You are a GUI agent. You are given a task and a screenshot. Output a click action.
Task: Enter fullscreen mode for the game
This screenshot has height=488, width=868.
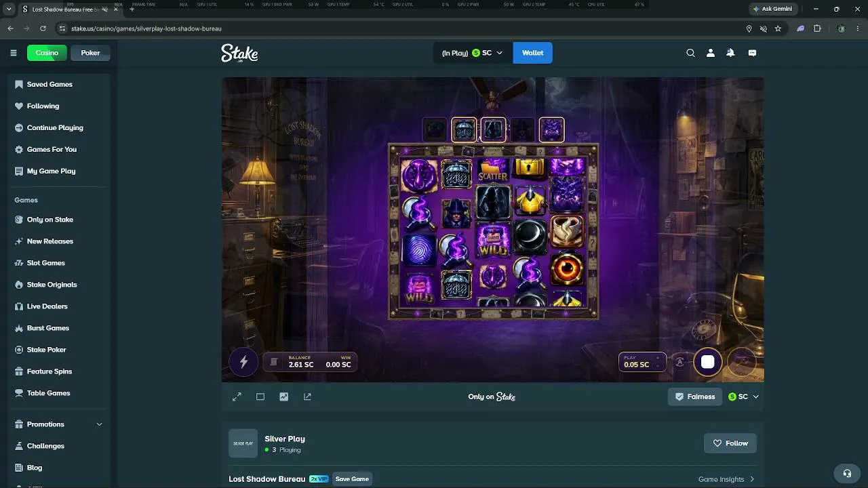[x=237, y=396]
